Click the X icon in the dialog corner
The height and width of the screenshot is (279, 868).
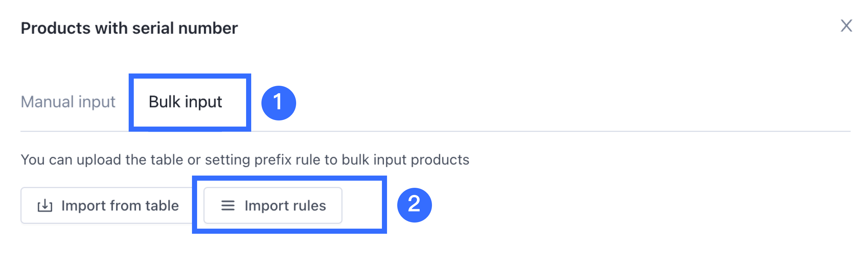pos(846,26)
